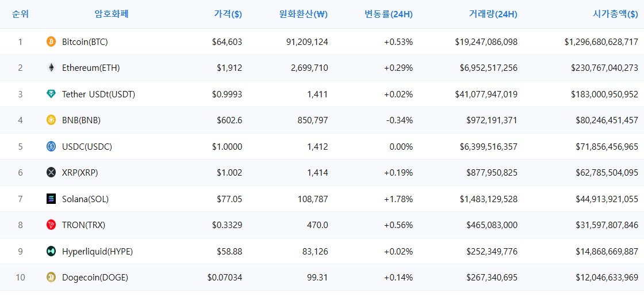Viewport: 644px width, 296px height.
Task: Select the Bitcoin volume $19,247,086,098
Action: point(486,41)
